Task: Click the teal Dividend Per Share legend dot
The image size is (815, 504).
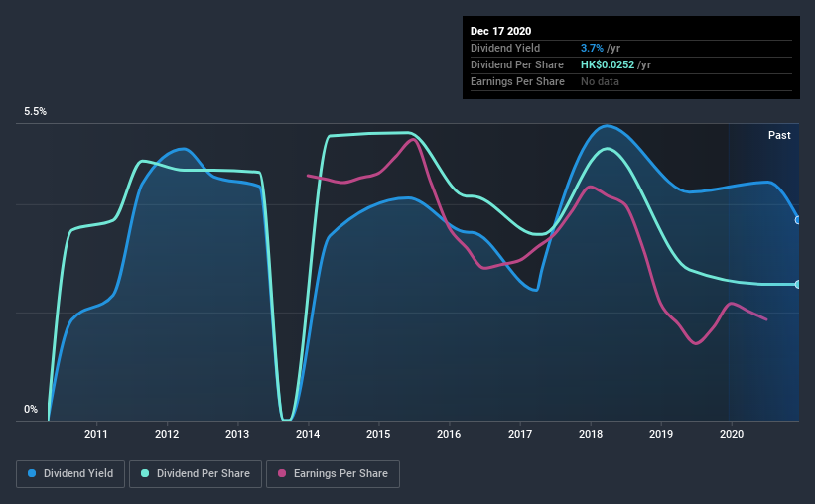Action: click(145, 473)
